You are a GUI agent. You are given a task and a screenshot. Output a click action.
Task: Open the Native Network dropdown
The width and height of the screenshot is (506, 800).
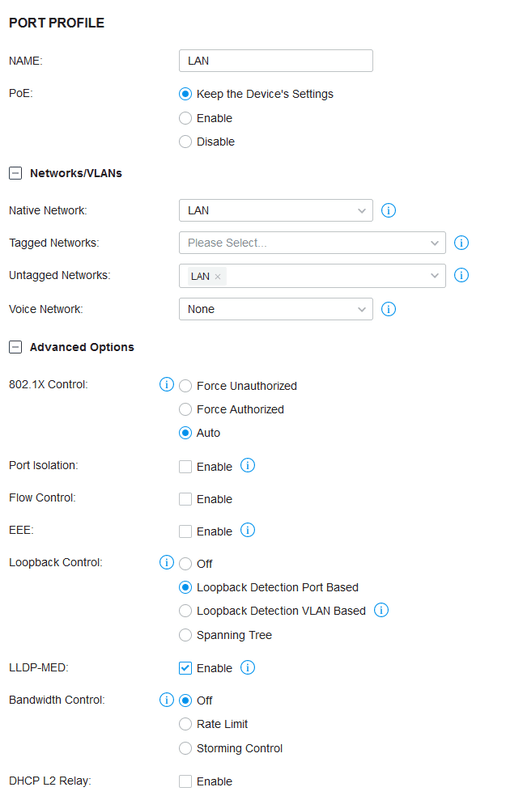(x=276, y=210)
